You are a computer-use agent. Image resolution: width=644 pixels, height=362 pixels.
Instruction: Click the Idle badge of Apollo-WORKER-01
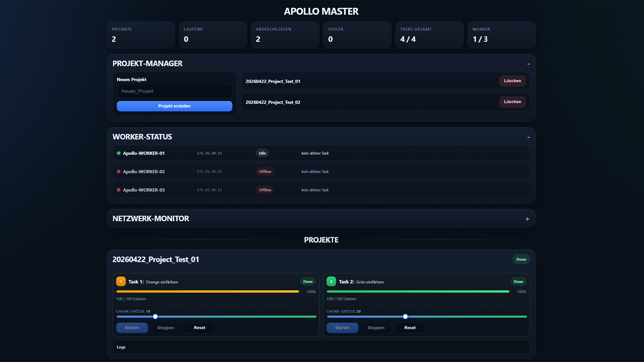click(262, 153)
